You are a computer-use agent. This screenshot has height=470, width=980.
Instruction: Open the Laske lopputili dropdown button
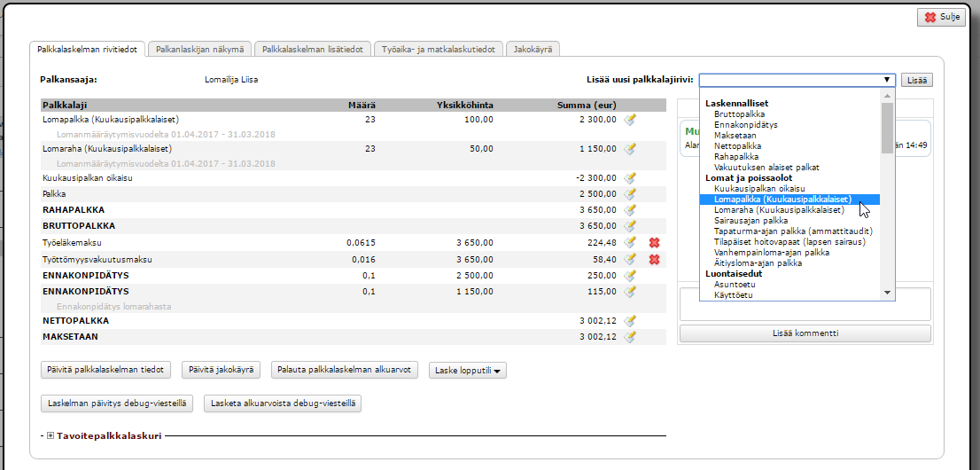468,371
